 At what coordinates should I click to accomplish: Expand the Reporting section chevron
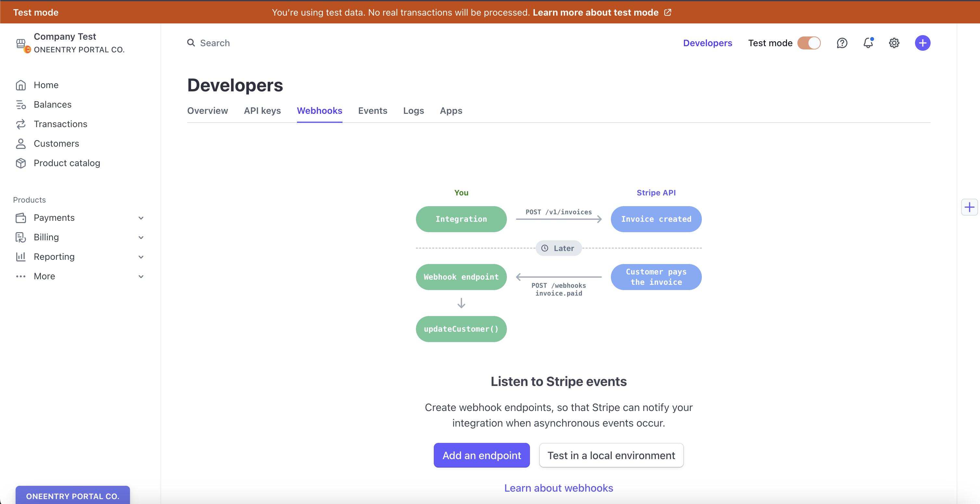coord(141,257)
